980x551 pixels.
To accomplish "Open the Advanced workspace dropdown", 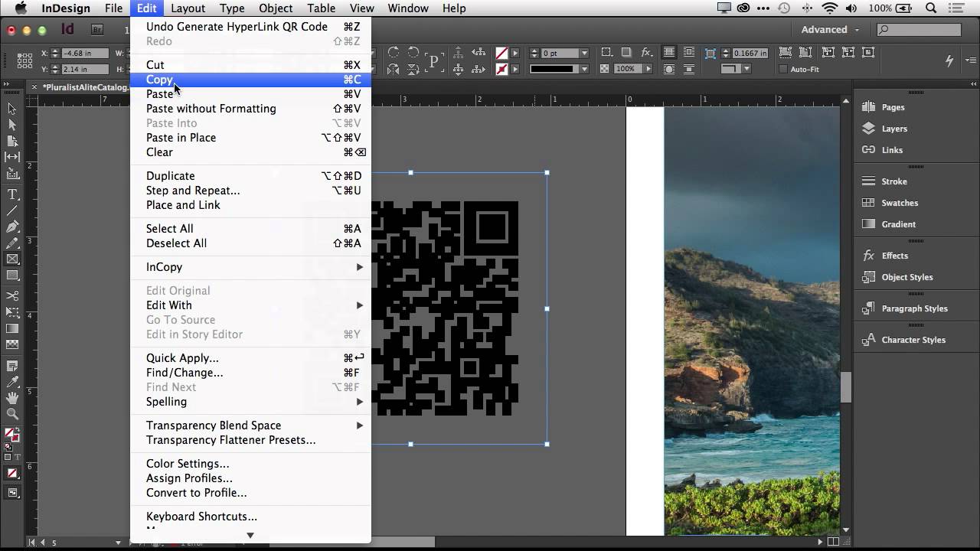I will (x=830, y=30).
